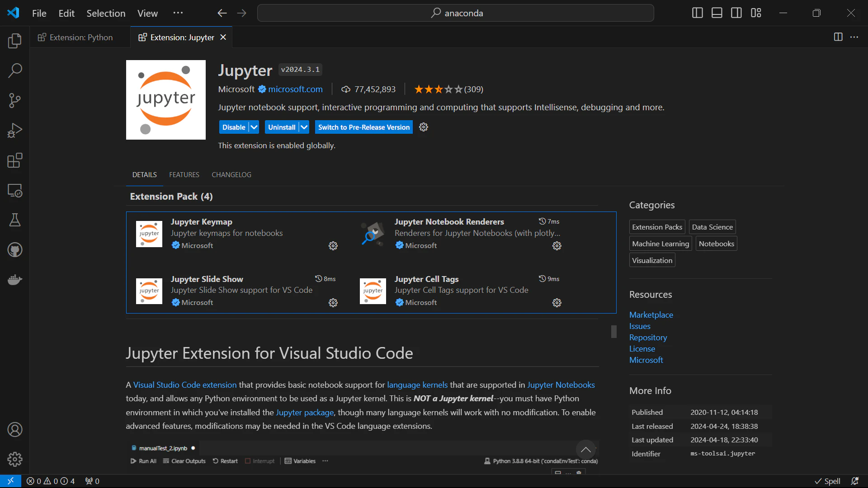Open the Search view in activity bar
Screen dimensions: 868x488
click(15, 70)
